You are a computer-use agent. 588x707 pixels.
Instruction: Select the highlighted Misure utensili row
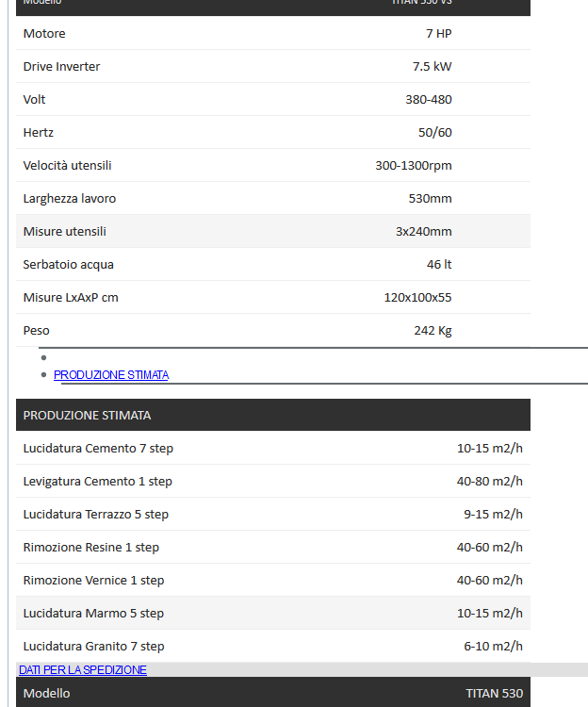pyautogui.click(x=273, y=231)
